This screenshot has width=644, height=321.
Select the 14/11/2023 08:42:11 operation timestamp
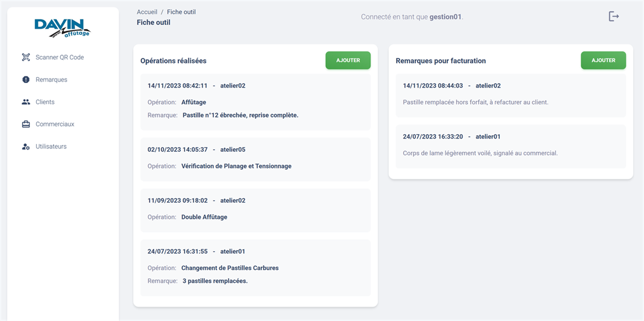pos(178,85)
